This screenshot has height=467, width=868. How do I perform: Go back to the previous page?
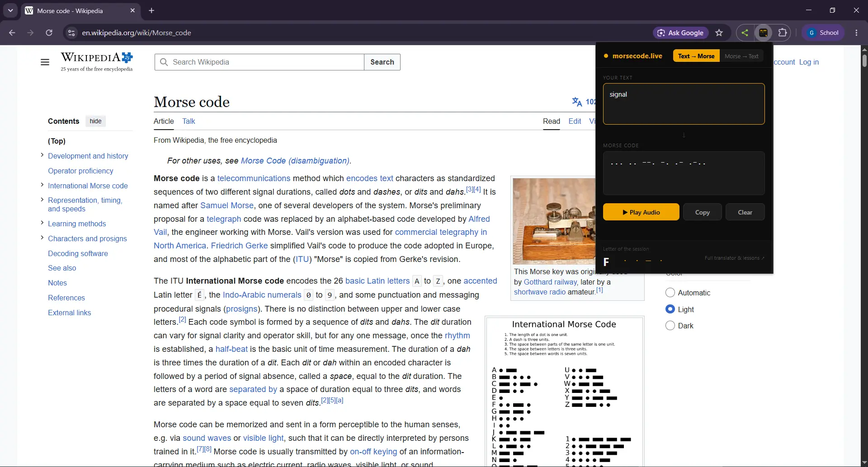tap(12, 33)
